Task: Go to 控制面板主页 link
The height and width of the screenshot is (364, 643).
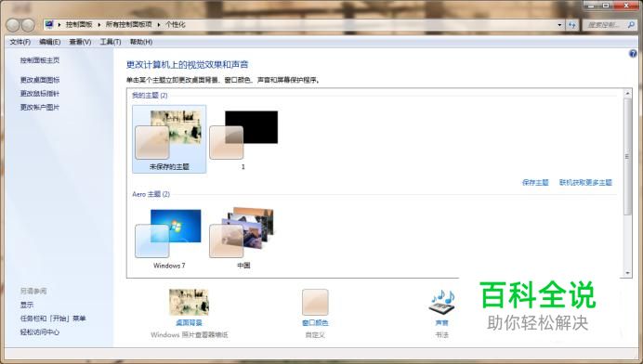Action: (x=40, y=60)
